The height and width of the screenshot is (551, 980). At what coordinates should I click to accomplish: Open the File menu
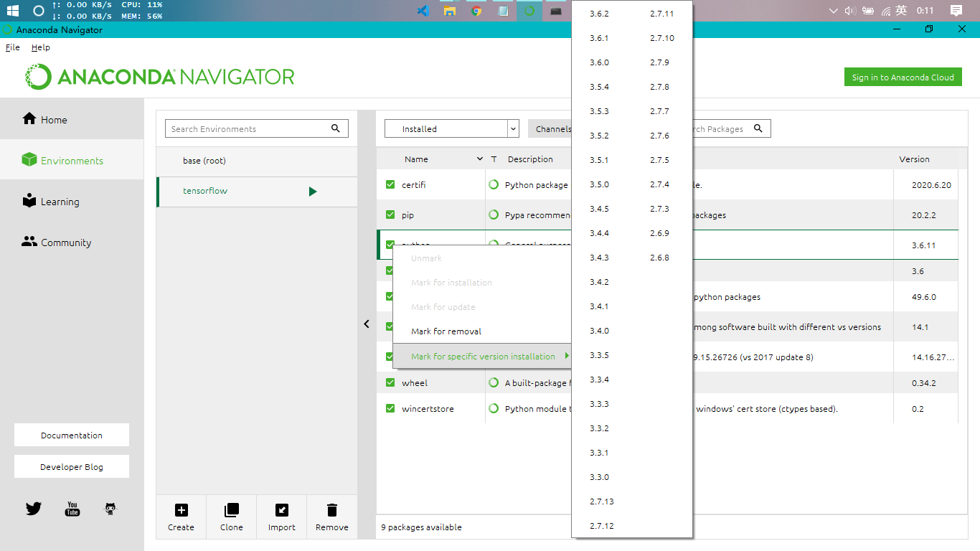pyautogui.click(x=13, y=47)
